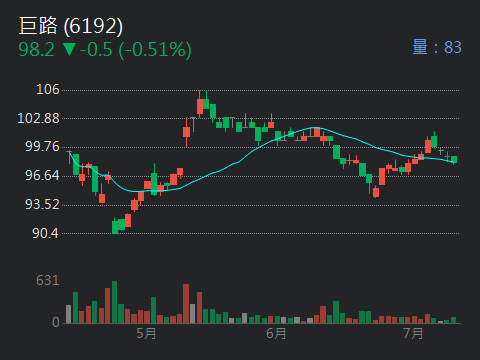This screenshot has height=360, width=480.
Task: Click the change value -0.5 (-0.51%)
Action: [136, 50]
